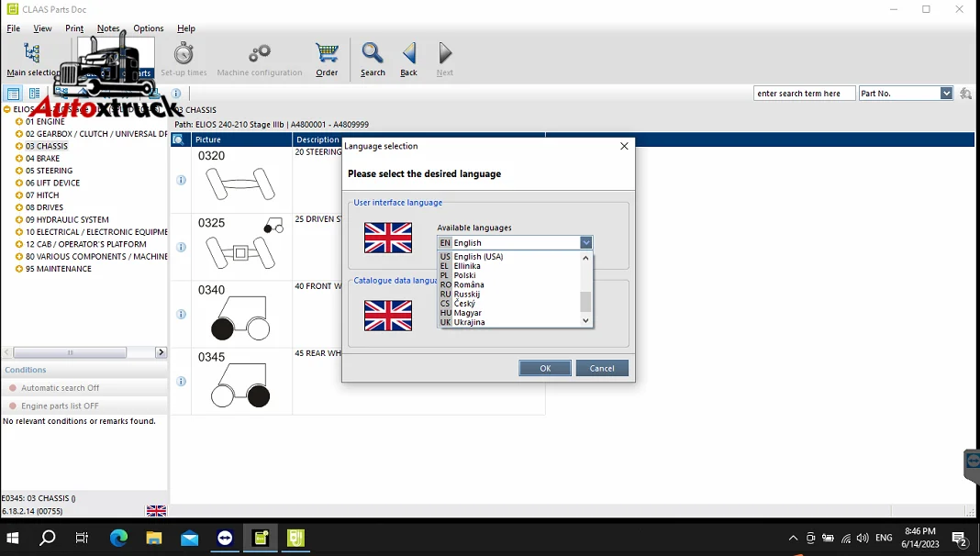The image size is (980, 556).
Task: Click right arrow of tree horizontal scrollbar
Action: click(x=161, y=352)
